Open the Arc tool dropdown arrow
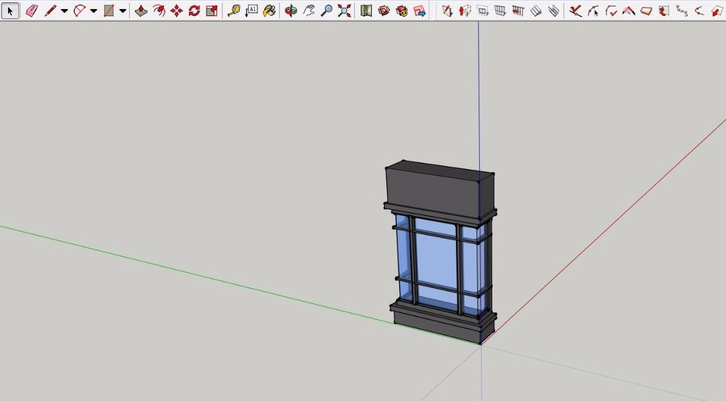The width and height of the screenshot is (726, 401). click(94, 11)
